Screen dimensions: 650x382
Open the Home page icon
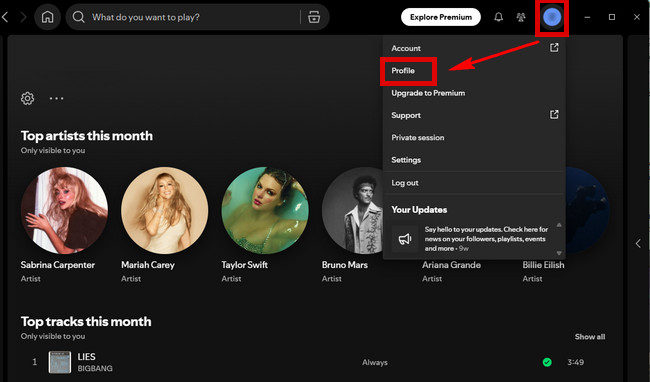tap(47, 17)
